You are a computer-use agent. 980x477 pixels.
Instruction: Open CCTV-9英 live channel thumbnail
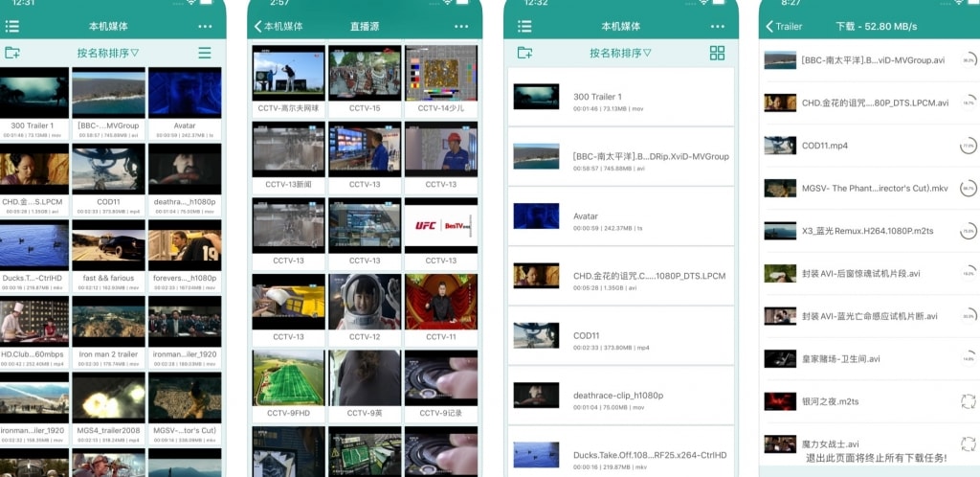365,378
